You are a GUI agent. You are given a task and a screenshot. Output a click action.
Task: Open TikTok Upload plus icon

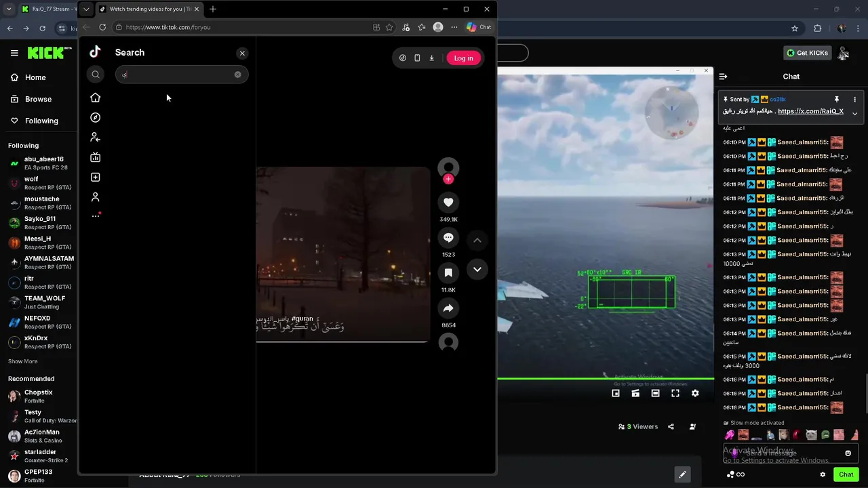click(x=96, y=177)
